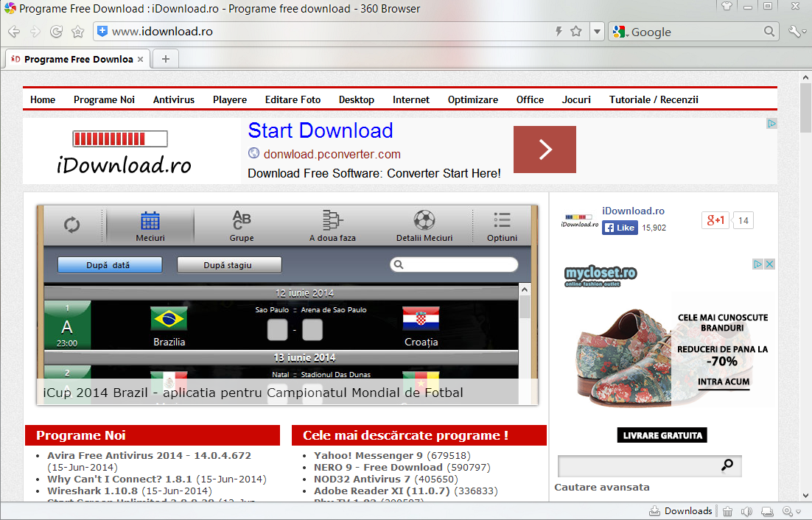Screen dimensions: 812x520
Task: Go back with the browser back arrow
Action: click(x=14, y=32)
